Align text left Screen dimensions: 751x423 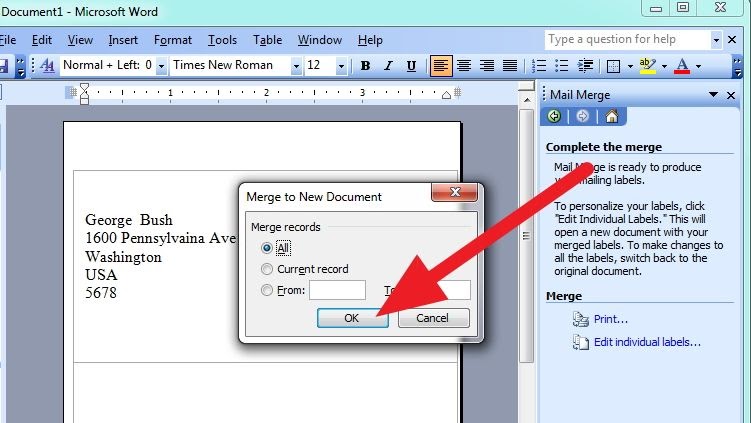click(441, 66)
